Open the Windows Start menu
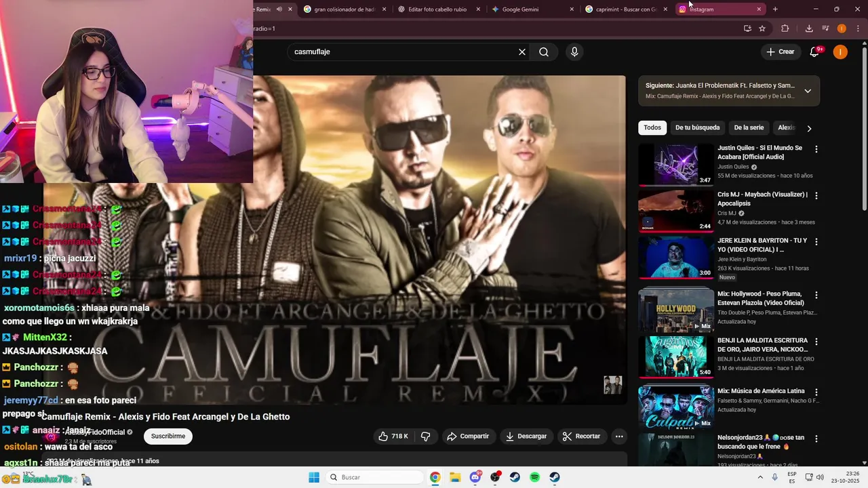 pyautogui.click(x=314, y=477)
